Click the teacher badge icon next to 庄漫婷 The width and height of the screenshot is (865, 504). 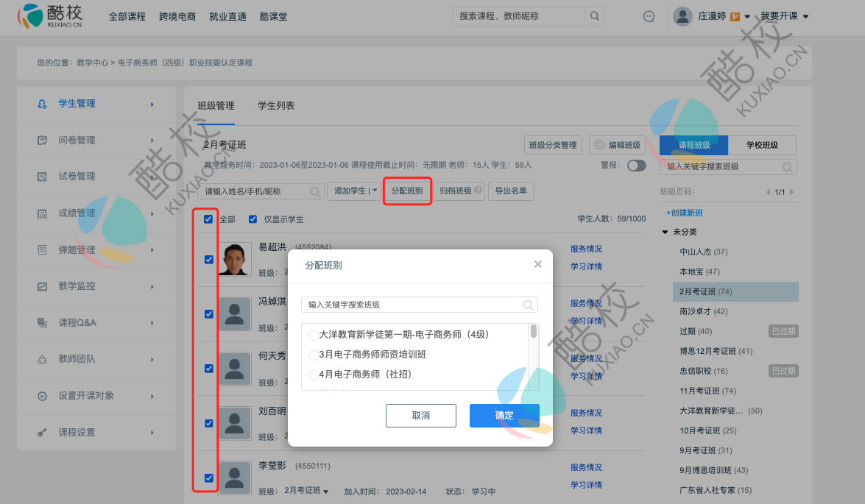pyautogui.click(x=735, y=16)
